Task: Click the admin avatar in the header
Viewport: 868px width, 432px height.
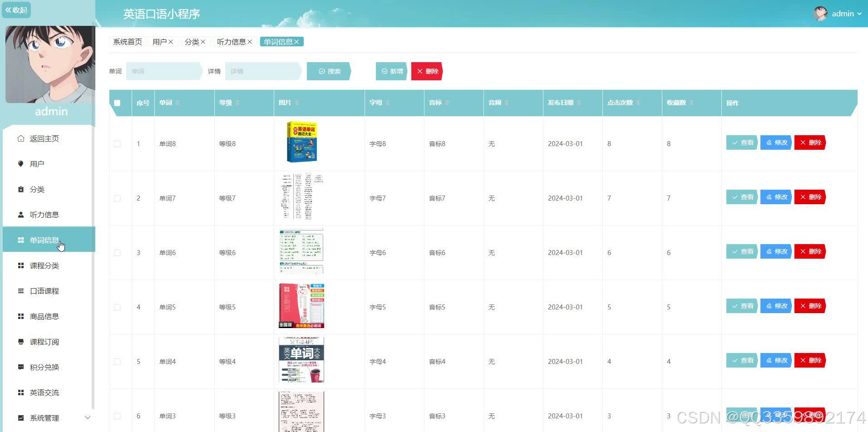Action: 820,14
